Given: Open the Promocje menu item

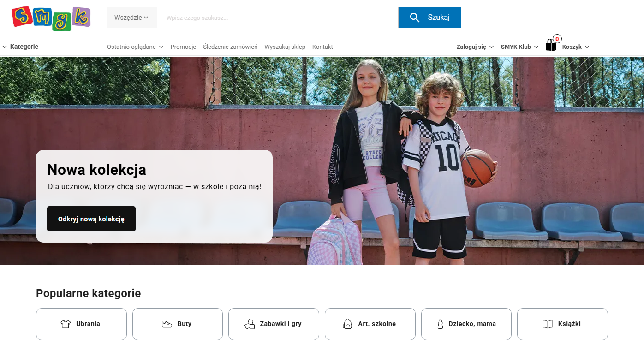Looking at the screenshot, I should click(183, 47).
